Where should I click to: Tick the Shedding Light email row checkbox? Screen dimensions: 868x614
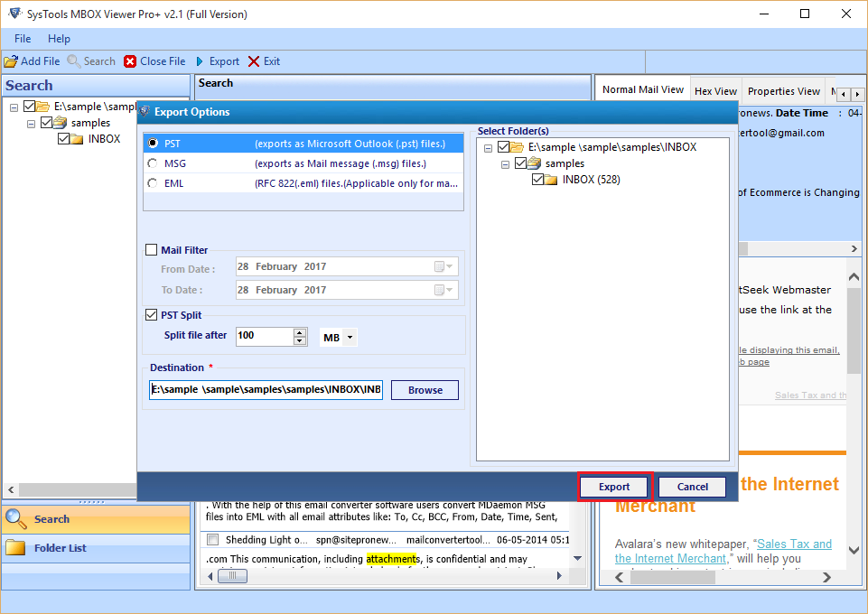[x=212, y=539]
